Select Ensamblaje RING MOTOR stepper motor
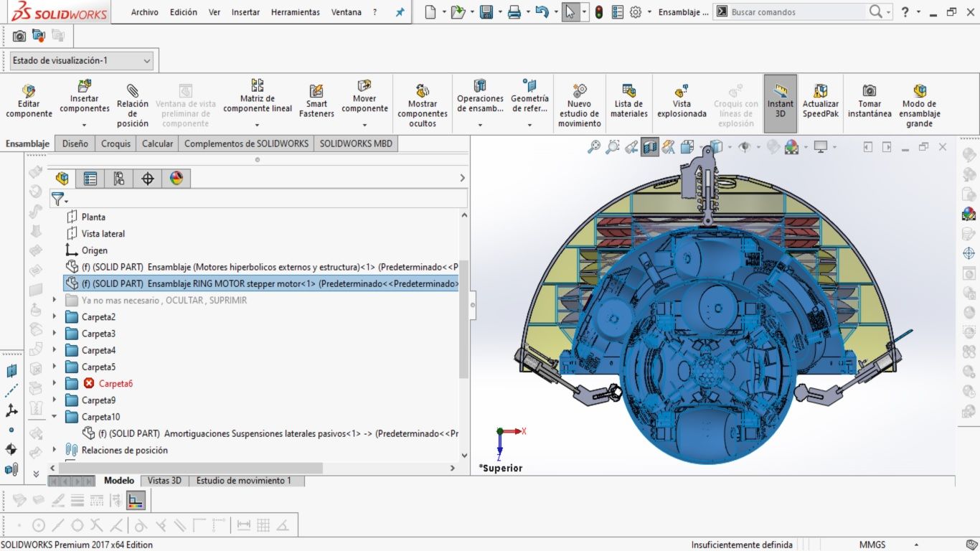 [x=261, y=283]
